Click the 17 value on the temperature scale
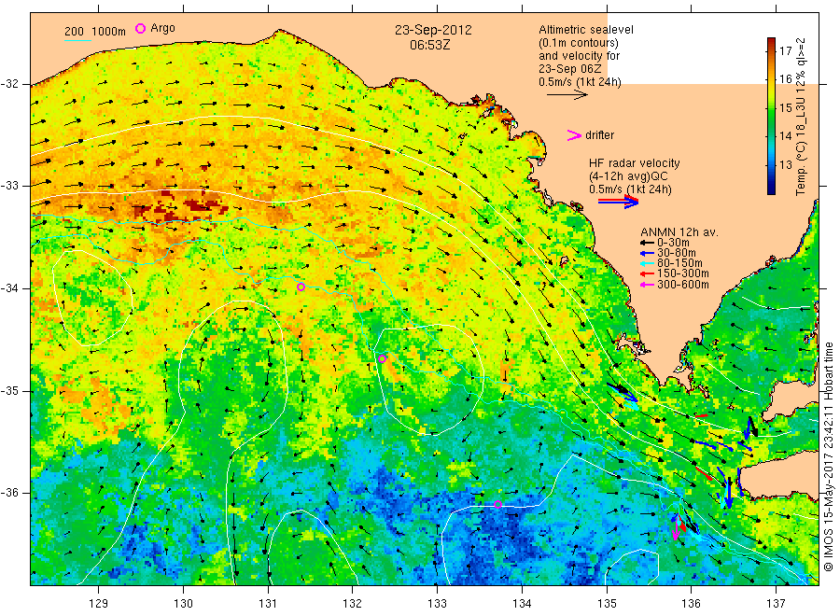Viewport: 840px width, 616px height. click(x=785, y=51)
